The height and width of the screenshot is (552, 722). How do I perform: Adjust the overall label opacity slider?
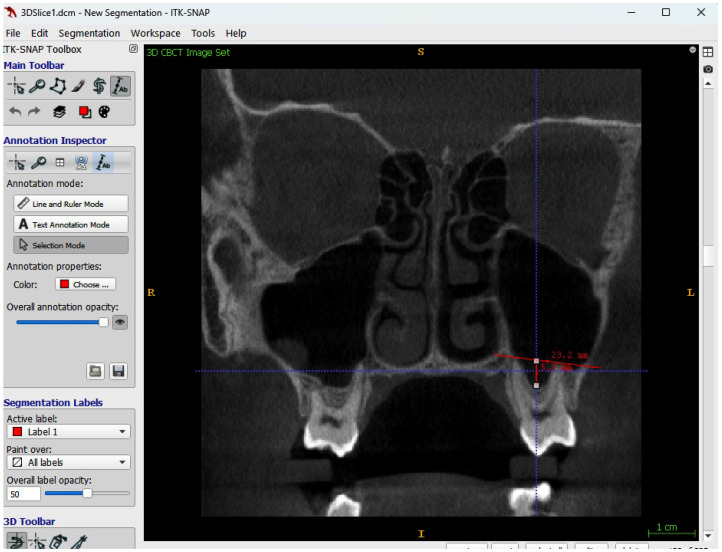click(87, 494)
